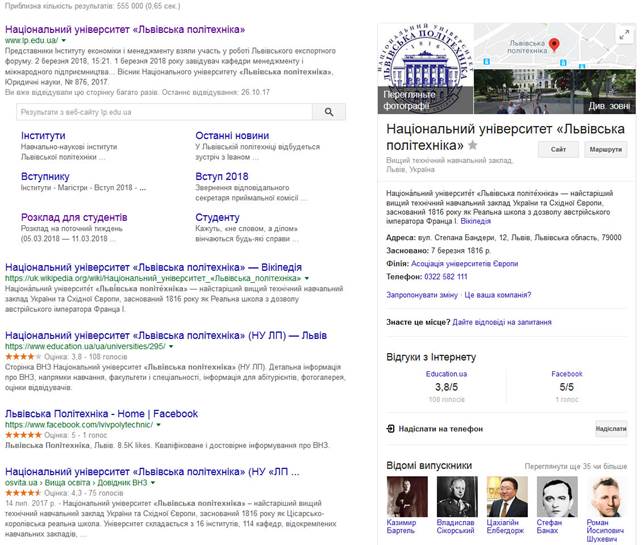
Task: Click the map thumbnail of Львівська політехніка
Action: [555, 46]
